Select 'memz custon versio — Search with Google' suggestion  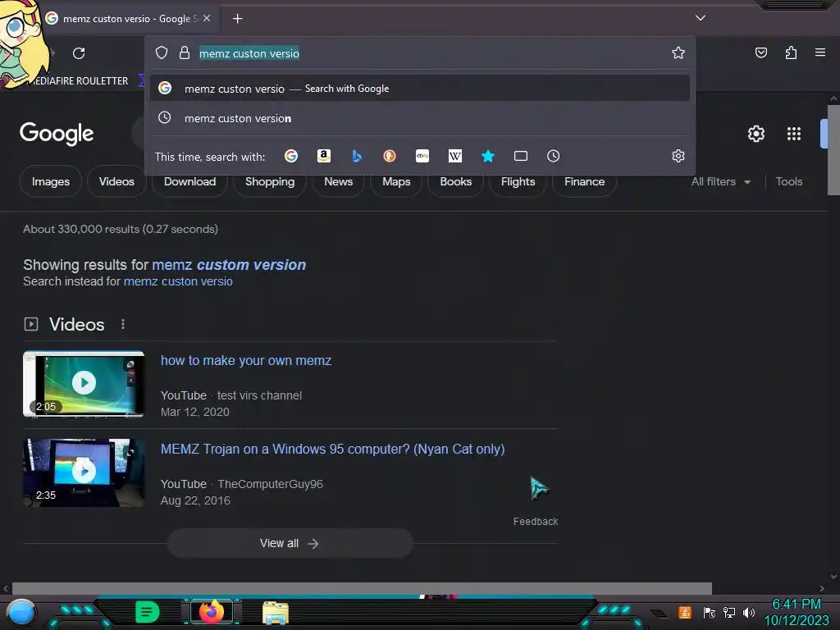tap(420, 89)
